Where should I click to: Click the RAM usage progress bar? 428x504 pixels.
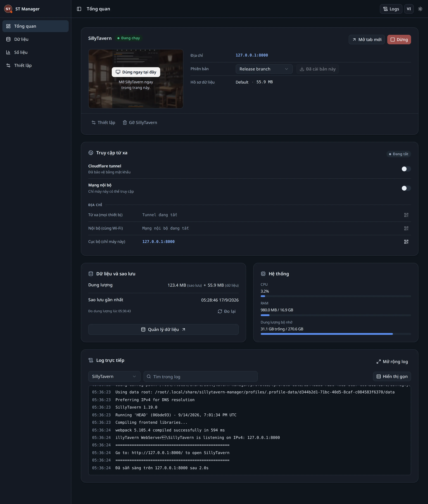336,315
